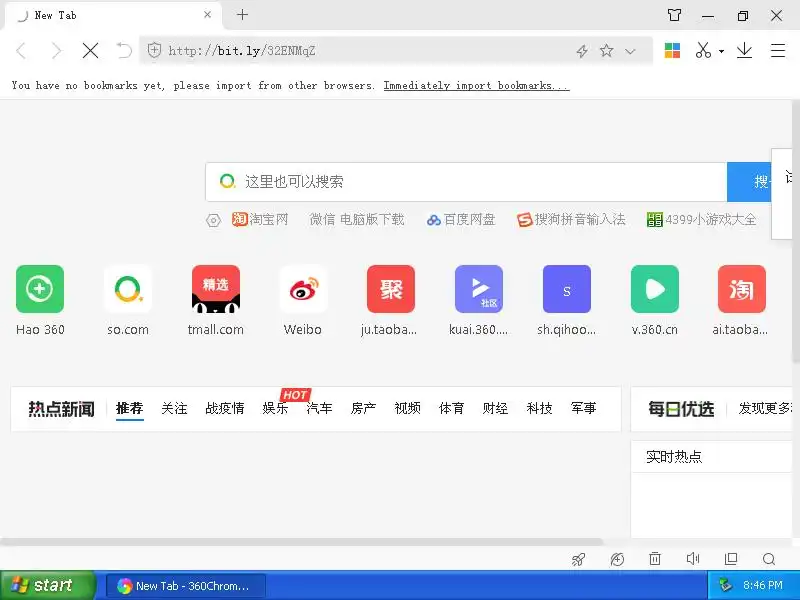
Task: Open the skin changer shirt icon
Action: point(674,15)
